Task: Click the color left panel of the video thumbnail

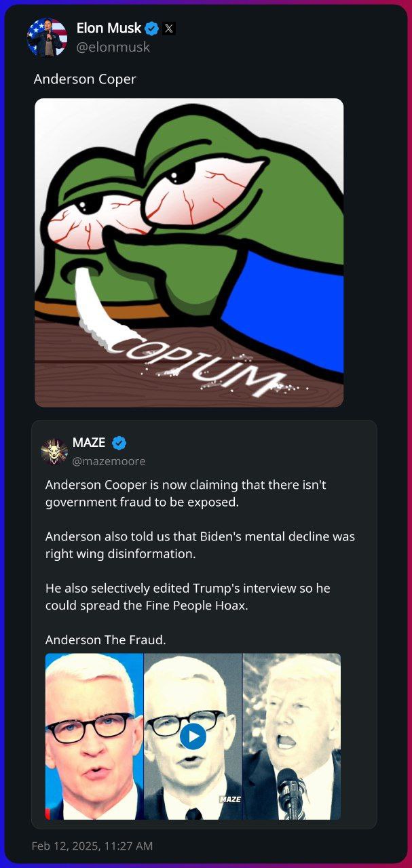Action: coord(94,736)
